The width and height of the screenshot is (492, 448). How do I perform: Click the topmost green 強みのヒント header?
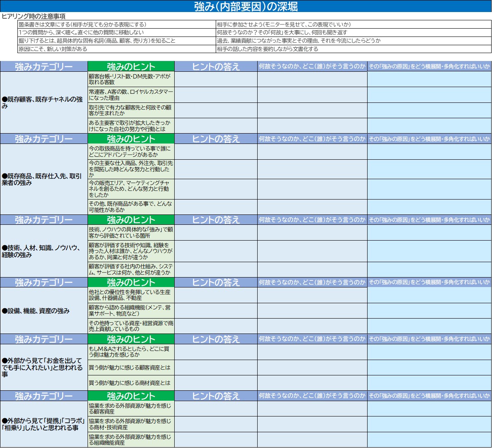coord(131,67)
